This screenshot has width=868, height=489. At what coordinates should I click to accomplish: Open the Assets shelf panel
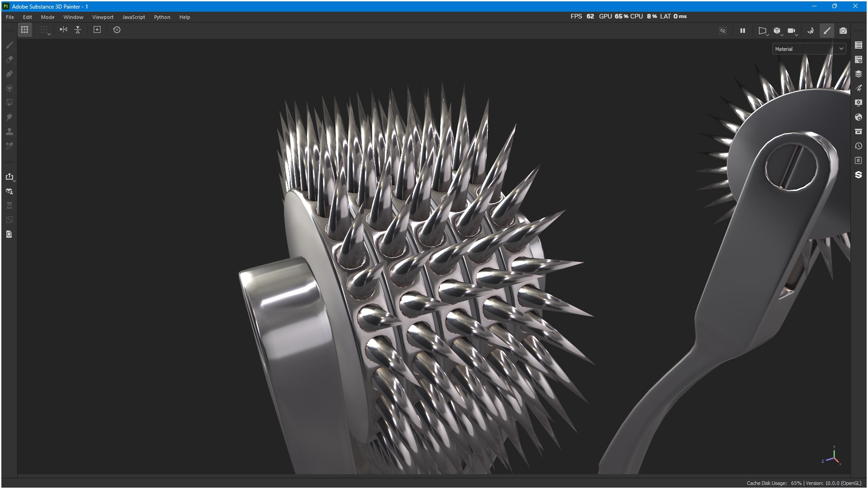(859, 131)
